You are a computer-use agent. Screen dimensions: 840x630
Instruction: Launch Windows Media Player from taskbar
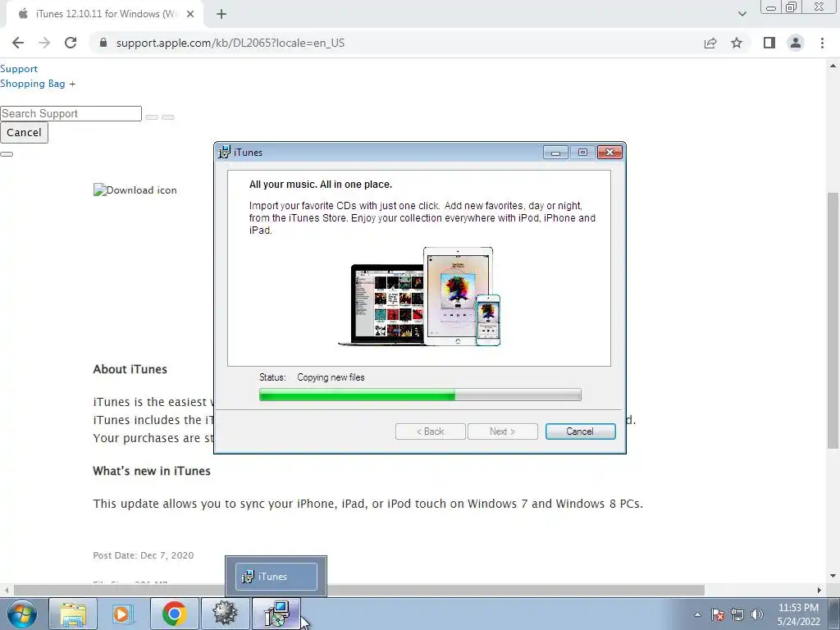pyautogui.click(x=123, y=614)
